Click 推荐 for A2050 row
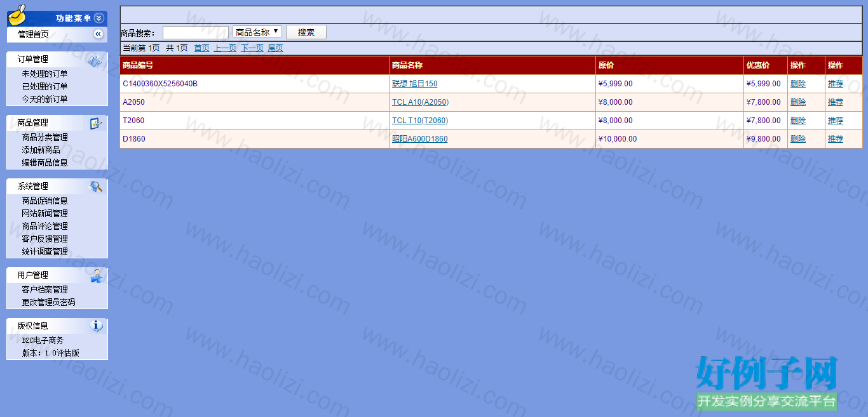The height and width of the screenshot is (417, 868). 836,102
